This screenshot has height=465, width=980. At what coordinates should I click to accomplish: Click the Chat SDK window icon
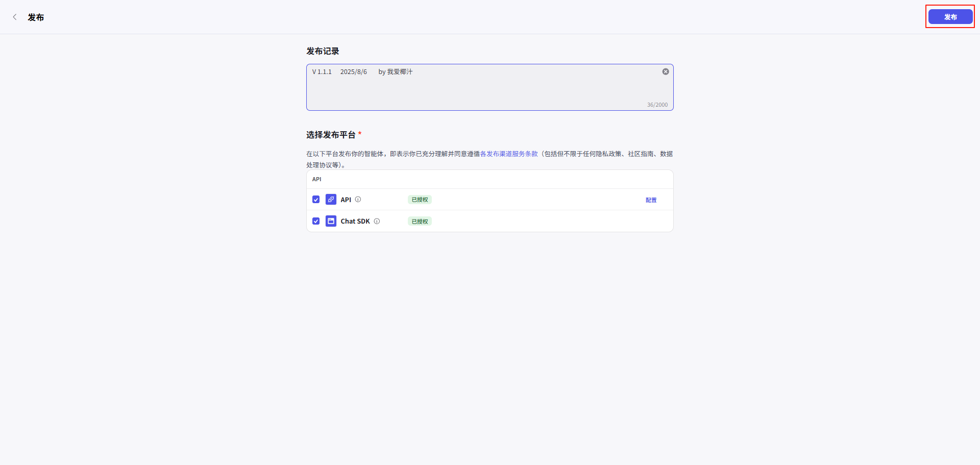[x=331, y=221]
